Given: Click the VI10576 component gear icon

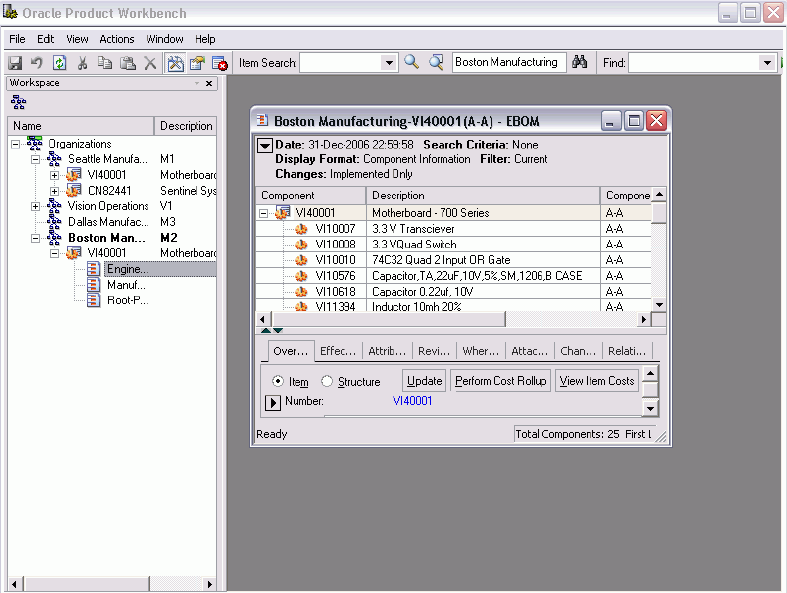Looking at the screenshot, I should click(x=301, y=276).
